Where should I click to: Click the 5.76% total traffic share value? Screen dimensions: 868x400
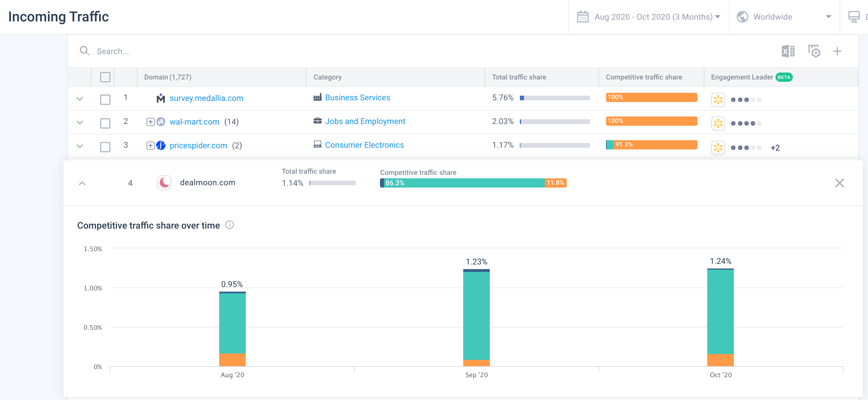coord(503,98)
